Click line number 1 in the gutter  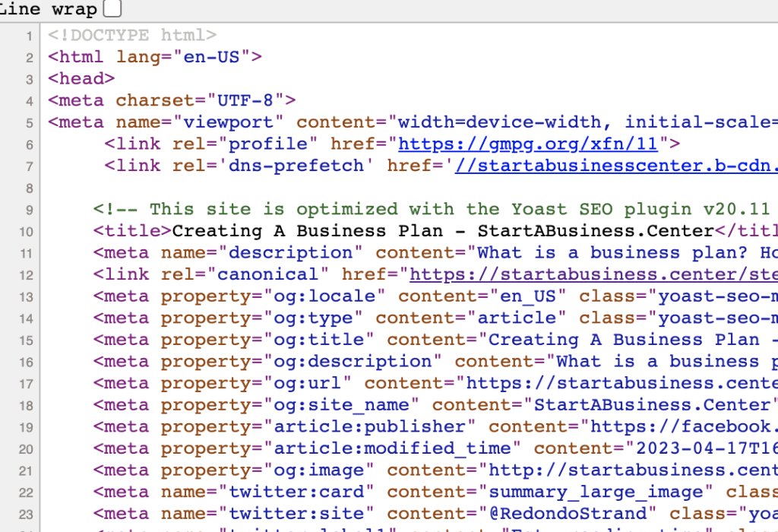tap(29, 35)
